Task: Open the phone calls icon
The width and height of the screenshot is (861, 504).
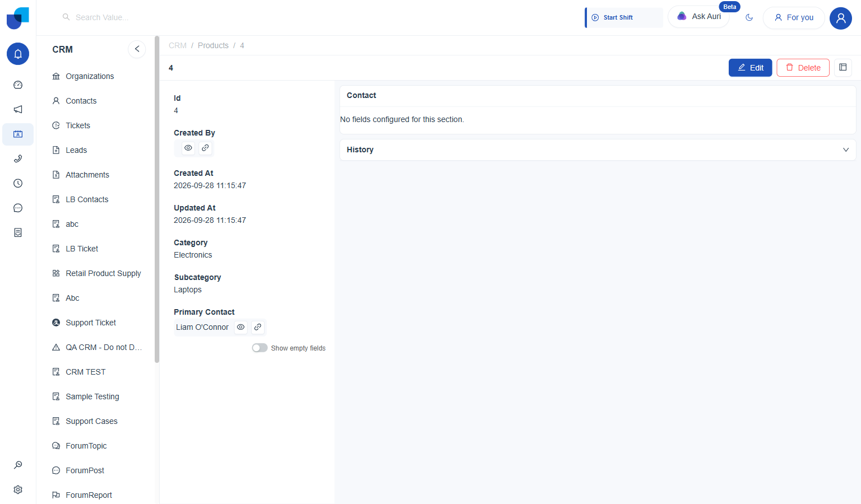Action: click(18, 159)
